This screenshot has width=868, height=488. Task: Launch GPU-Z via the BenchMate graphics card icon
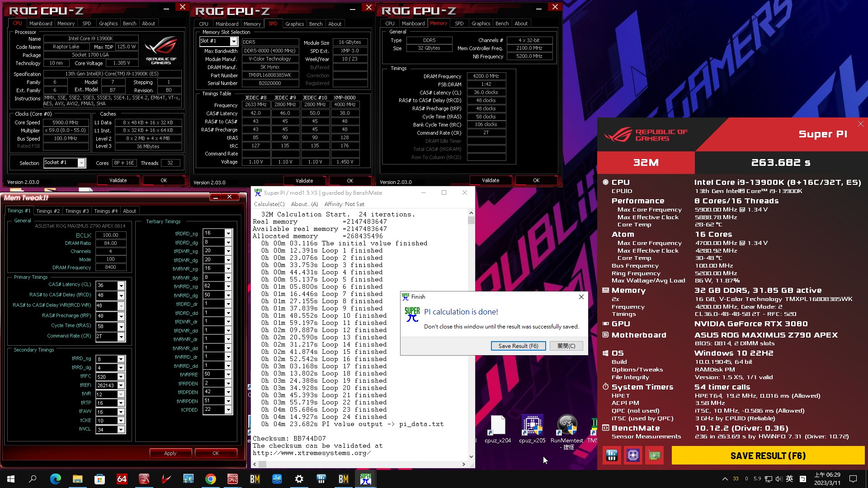point(654,455)
